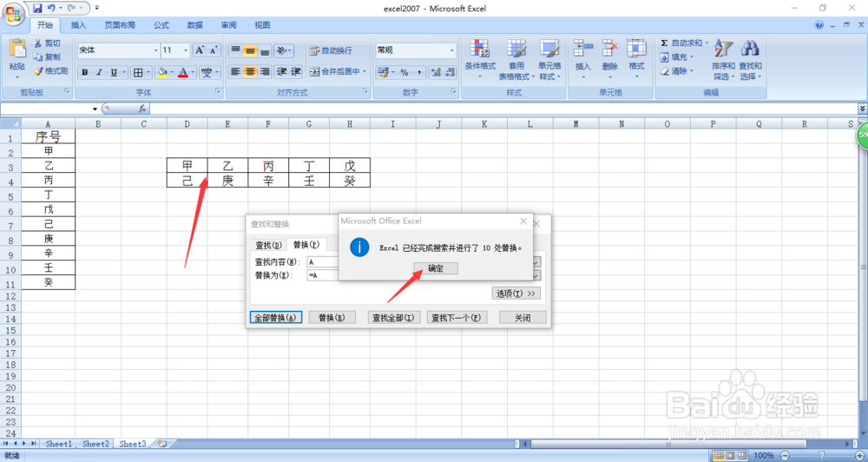Apply percent style
868x462 pixels.
pyautogui.click(x=404, y=72)
